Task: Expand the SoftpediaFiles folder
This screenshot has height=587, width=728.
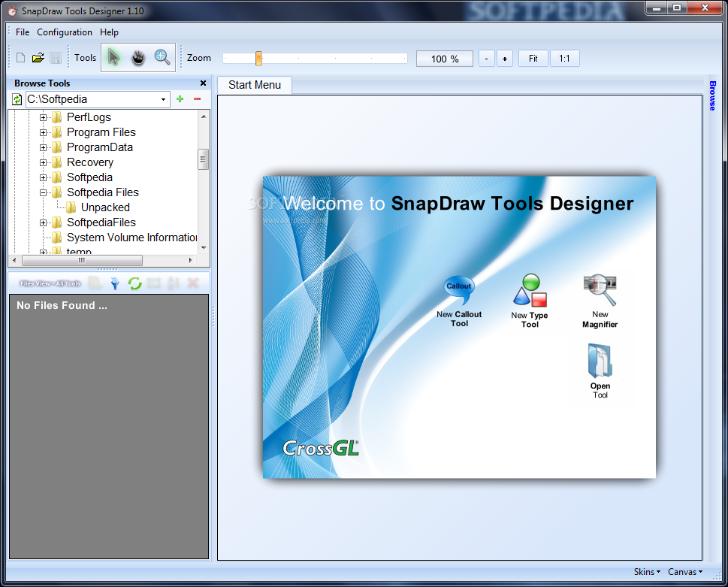Action: coord(43,222)
